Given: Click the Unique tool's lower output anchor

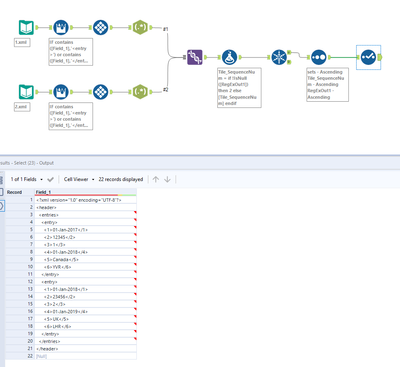Looking at the screenshot, I should (289, 62).
